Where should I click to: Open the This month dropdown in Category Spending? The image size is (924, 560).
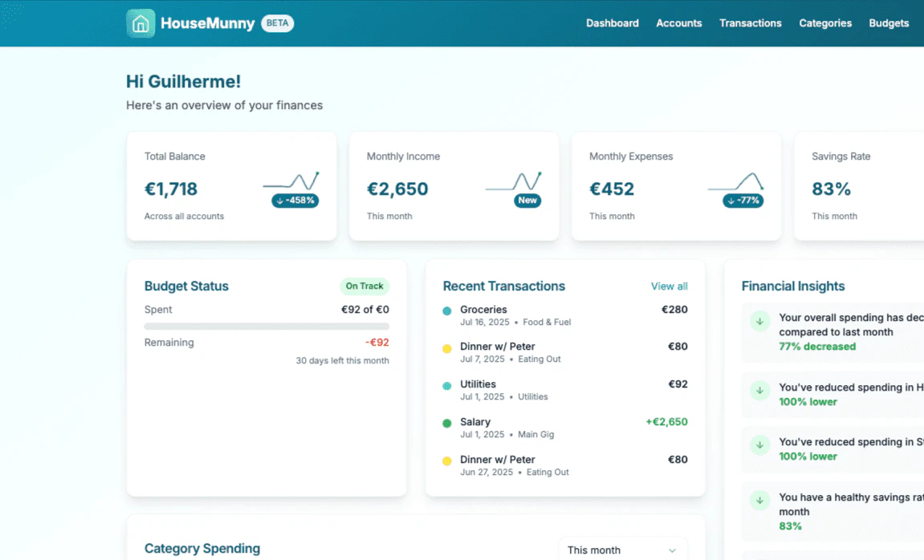tap(622, 550)
